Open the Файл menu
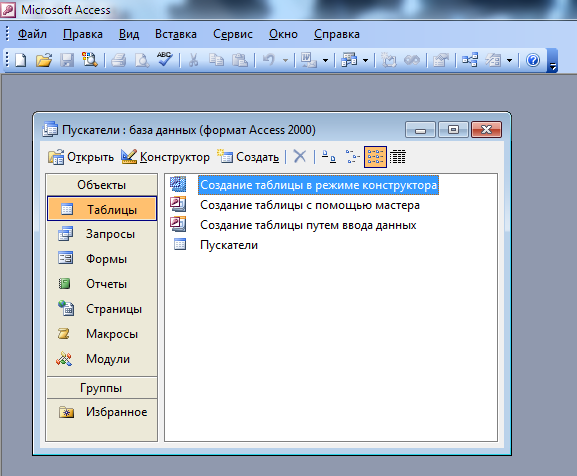This screenshot has height=476, width=577. coord(32,34)
